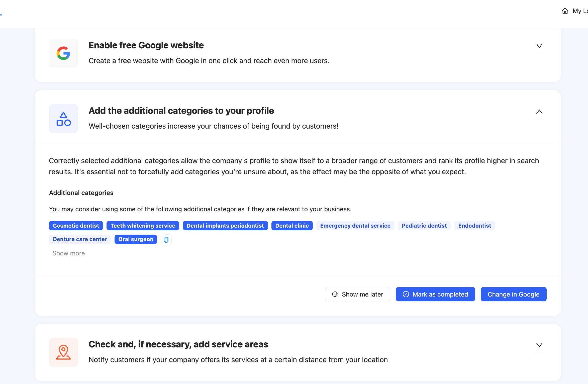Click the categories shapes icon
Image resolution: width=588 pixels, height=384 pixels.
pyautogui.click(x=63, y=119)
